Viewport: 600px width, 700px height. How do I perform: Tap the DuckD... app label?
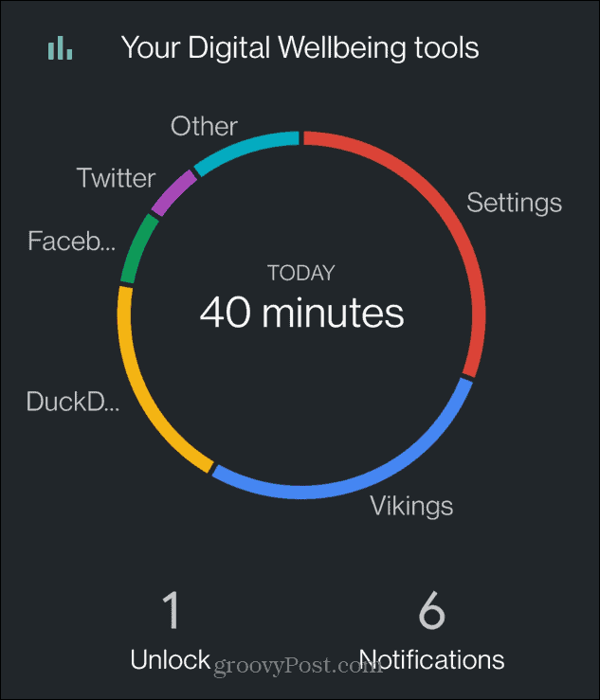(73, 402)
